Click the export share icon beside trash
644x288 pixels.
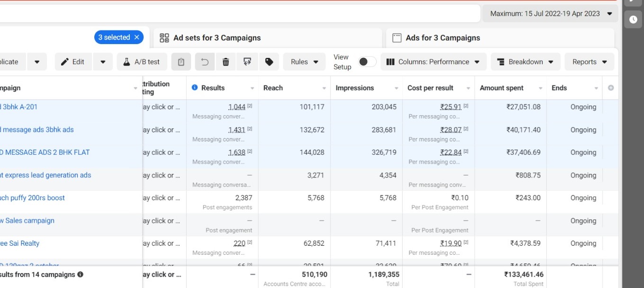coord(247,62)
